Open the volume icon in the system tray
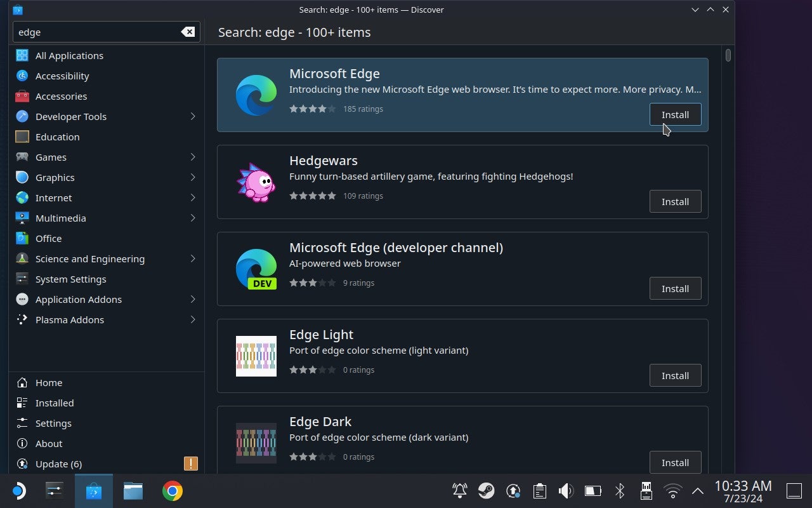Viewport: 812px width, 508px height. coord(565,490)
